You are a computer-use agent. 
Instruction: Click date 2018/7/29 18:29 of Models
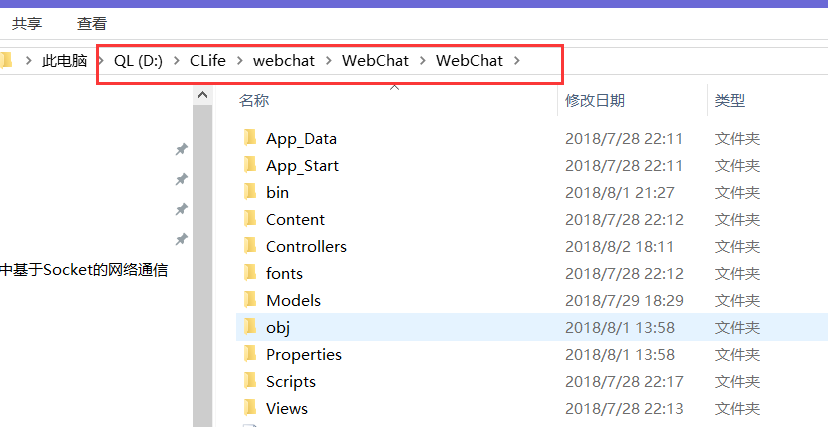click(624, 300)
